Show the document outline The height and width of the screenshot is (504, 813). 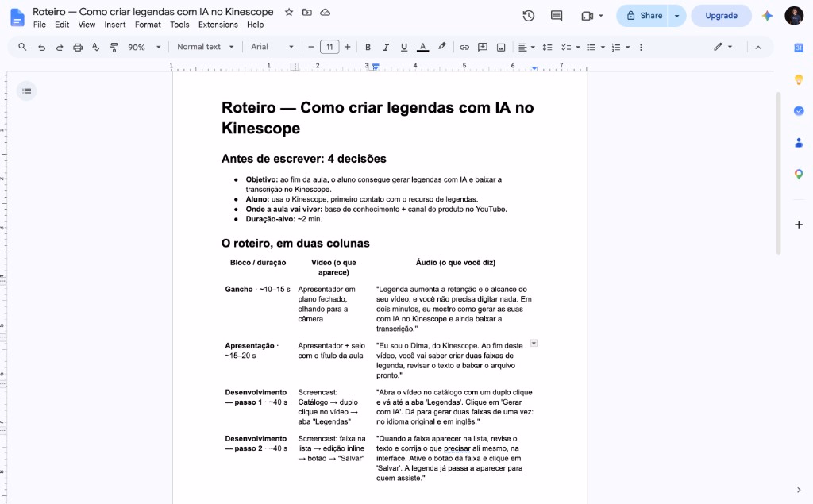pyautogui.click(x=26, y=91)
